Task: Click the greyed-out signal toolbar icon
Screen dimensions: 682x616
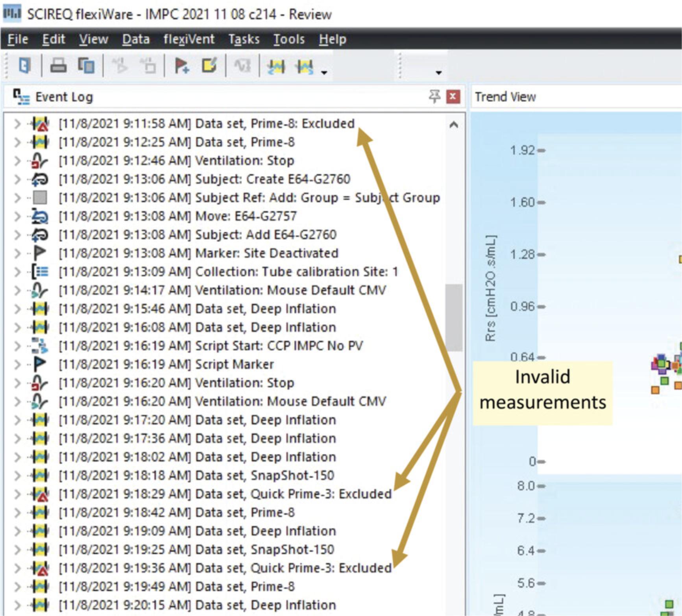Action: tap(242, 66)
